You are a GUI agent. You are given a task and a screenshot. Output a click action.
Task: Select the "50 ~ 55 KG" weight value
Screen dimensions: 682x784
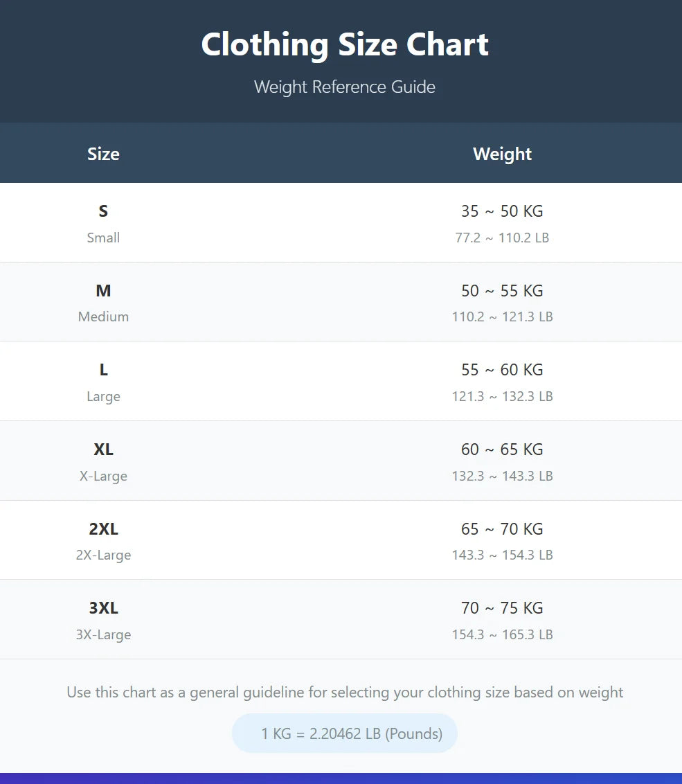click(x=502, y=291)
